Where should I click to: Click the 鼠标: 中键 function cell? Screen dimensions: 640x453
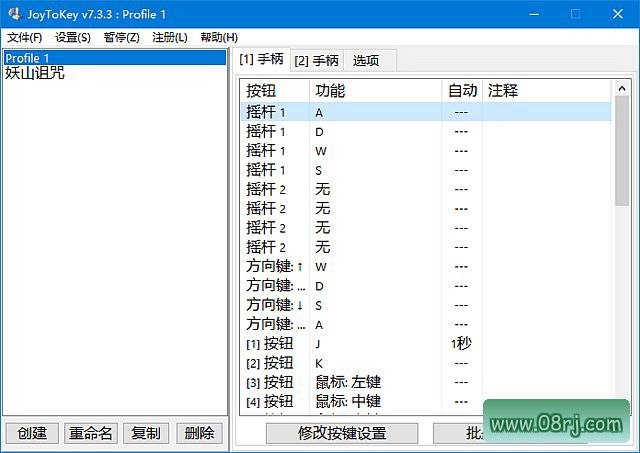348,402
